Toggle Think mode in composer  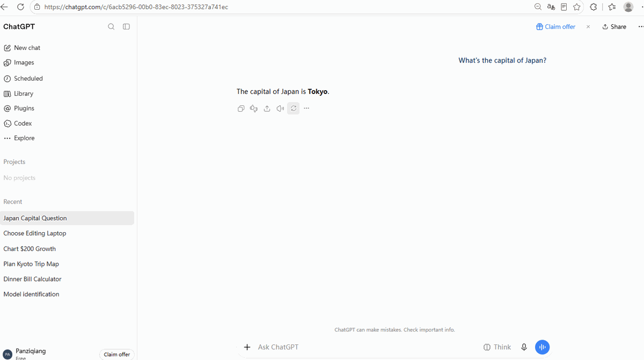pos(497,347)
